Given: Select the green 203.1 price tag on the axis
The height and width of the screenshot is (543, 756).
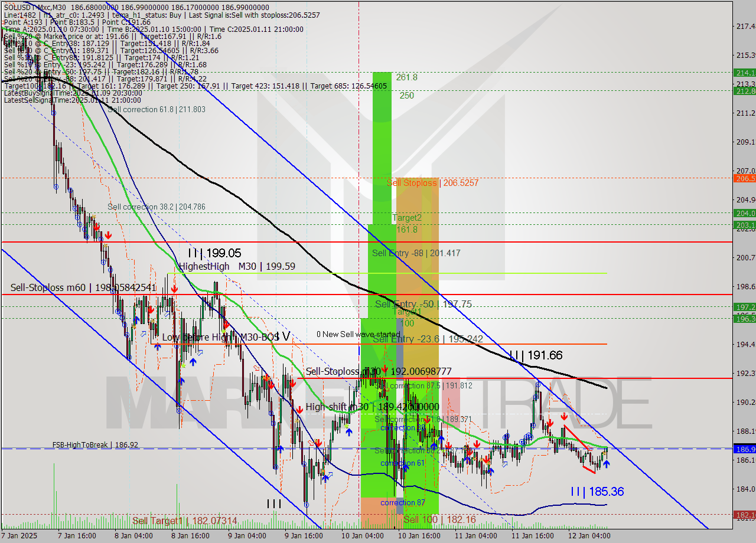Looking at the screenshot, I should 744,225.
